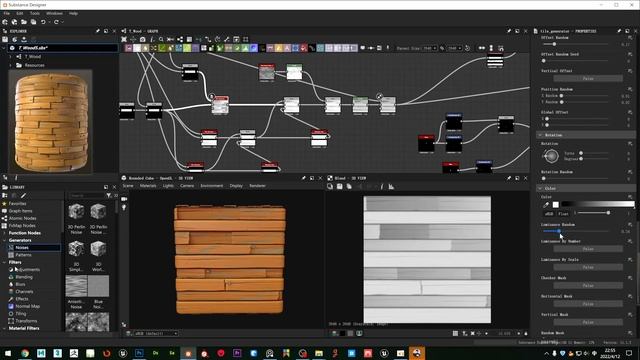Expand the T_Wood graph in Explorer

11,57
